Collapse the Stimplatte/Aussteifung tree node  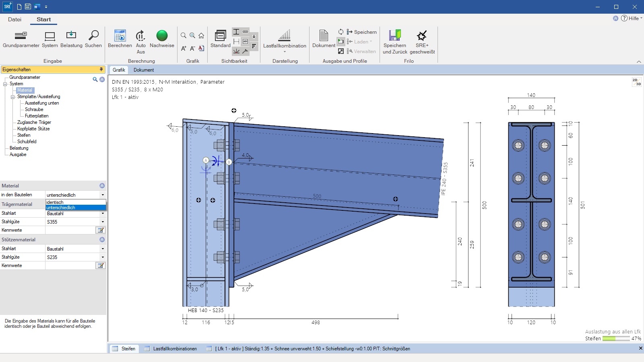coord(13,97)
